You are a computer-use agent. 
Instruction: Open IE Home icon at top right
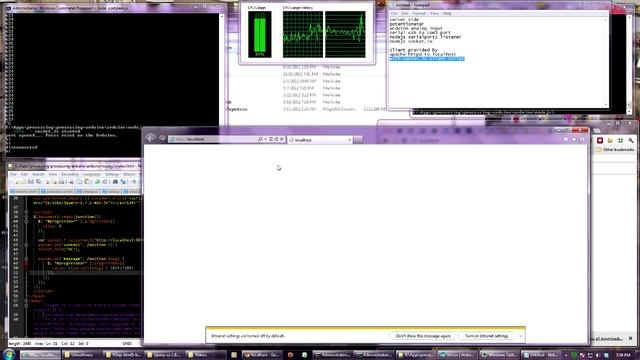pyautogui.click(x=566, y=140)
